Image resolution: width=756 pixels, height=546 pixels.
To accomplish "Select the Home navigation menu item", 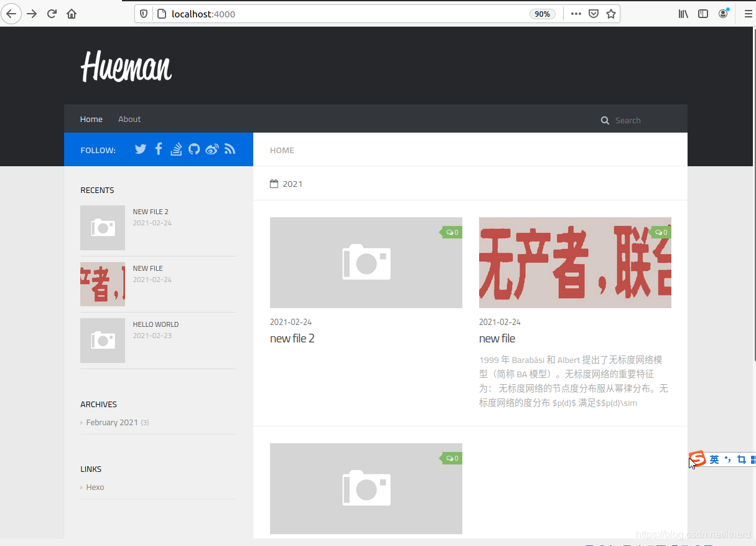I will point(91,119).
